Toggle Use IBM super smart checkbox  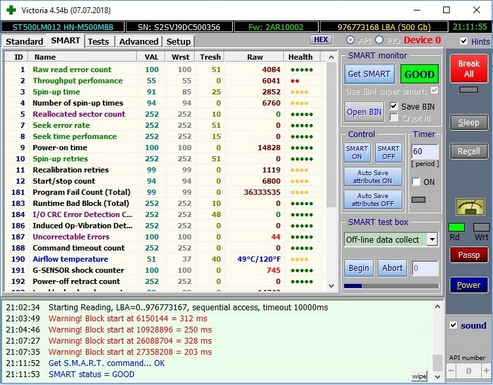click(x=434, y=90)
